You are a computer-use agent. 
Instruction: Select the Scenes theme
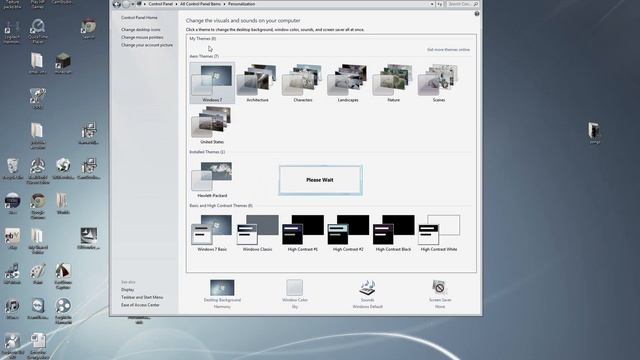(439, 82)
